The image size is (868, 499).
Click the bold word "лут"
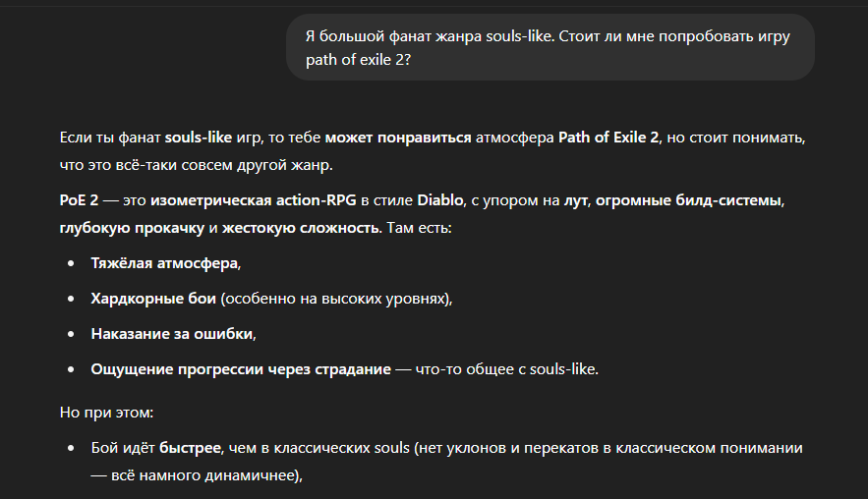pos(575,200)
